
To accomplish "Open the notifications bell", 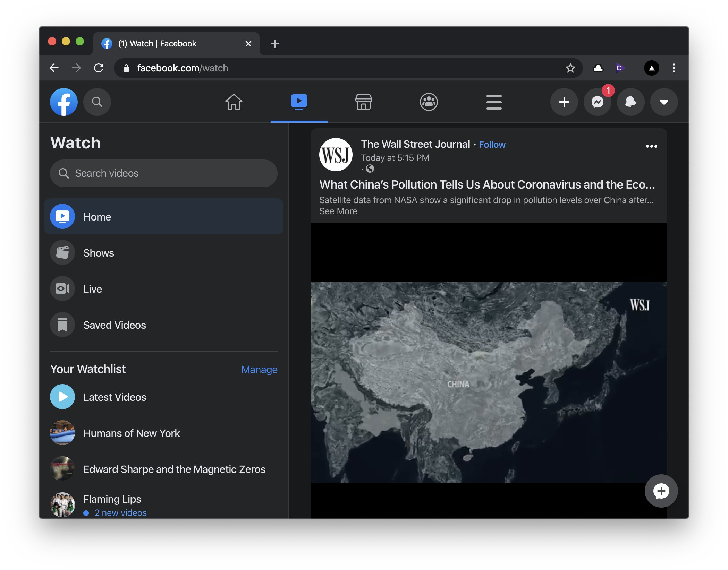I will click(630, 102).
